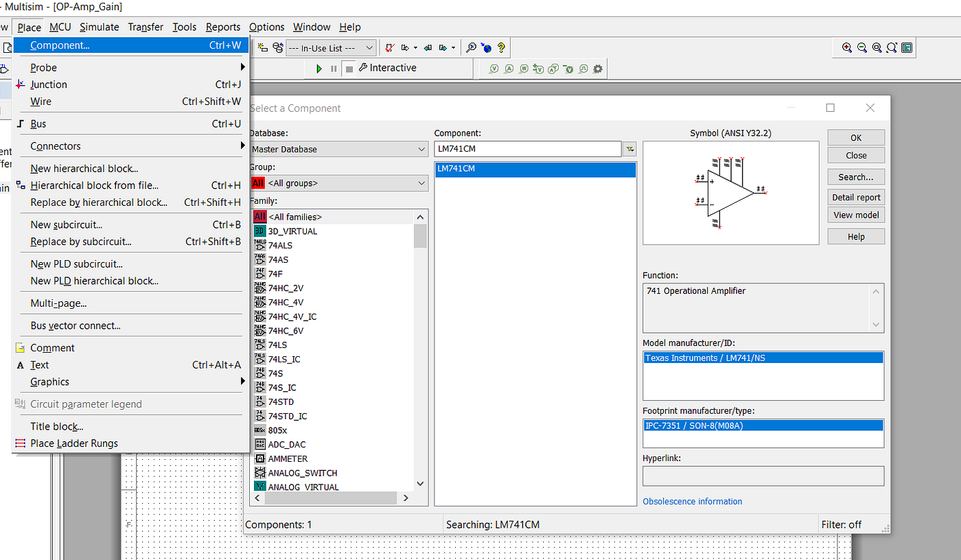Click the Search button in component dialog
This screenshot has height=560, width=961.
pos(856,176)
